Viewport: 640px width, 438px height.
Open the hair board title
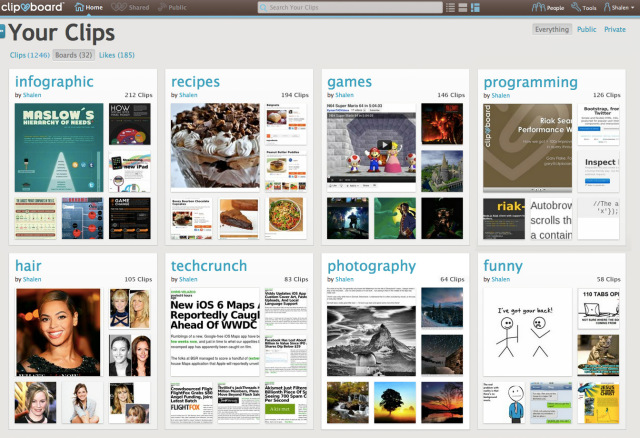(x=28, y=266)
